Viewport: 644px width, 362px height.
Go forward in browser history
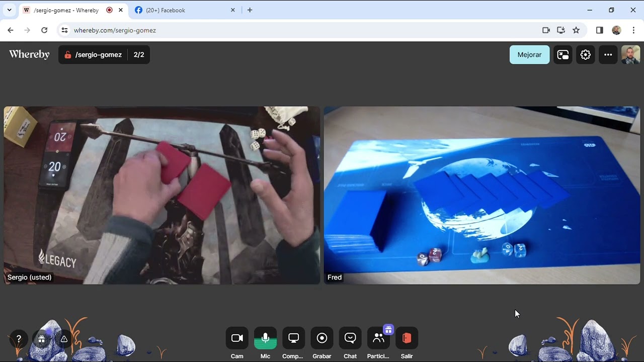pos(27,30)
